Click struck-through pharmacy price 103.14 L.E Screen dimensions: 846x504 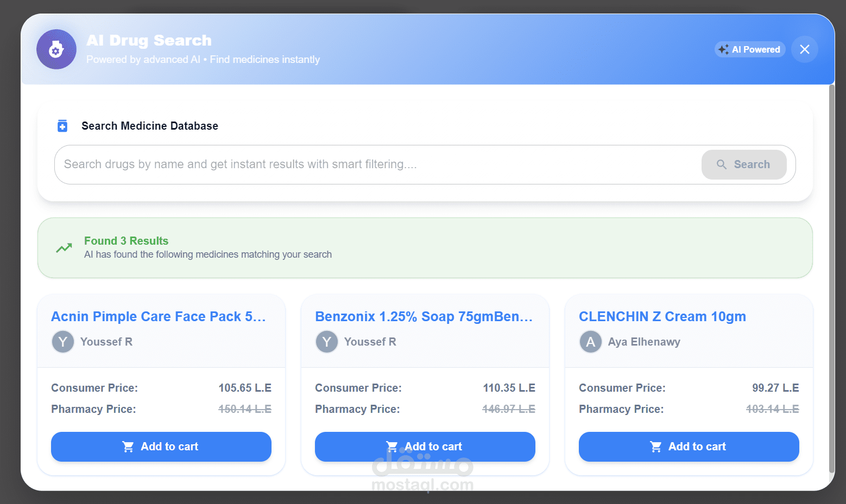(773, 409)
